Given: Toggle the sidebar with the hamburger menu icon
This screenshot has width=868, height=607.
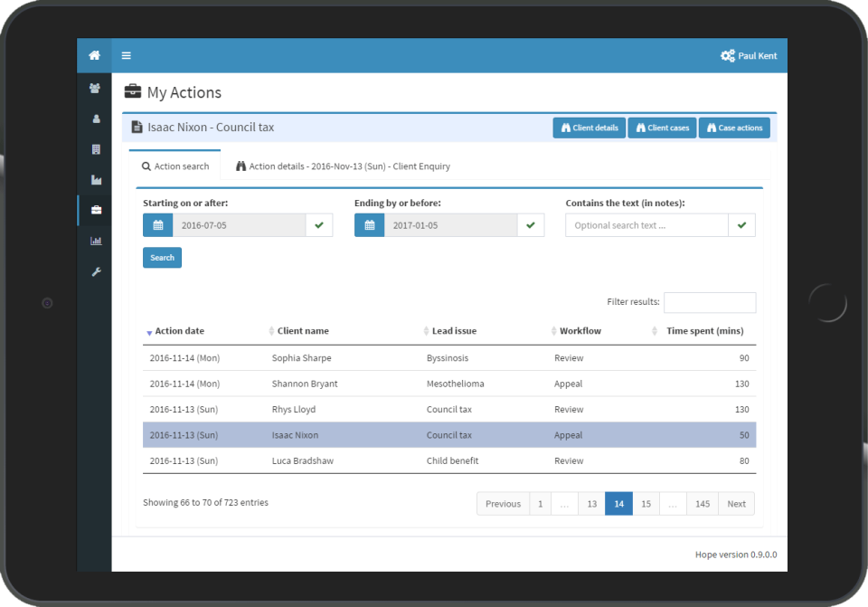Looking at the screenshot, I should tap(126, 56).
